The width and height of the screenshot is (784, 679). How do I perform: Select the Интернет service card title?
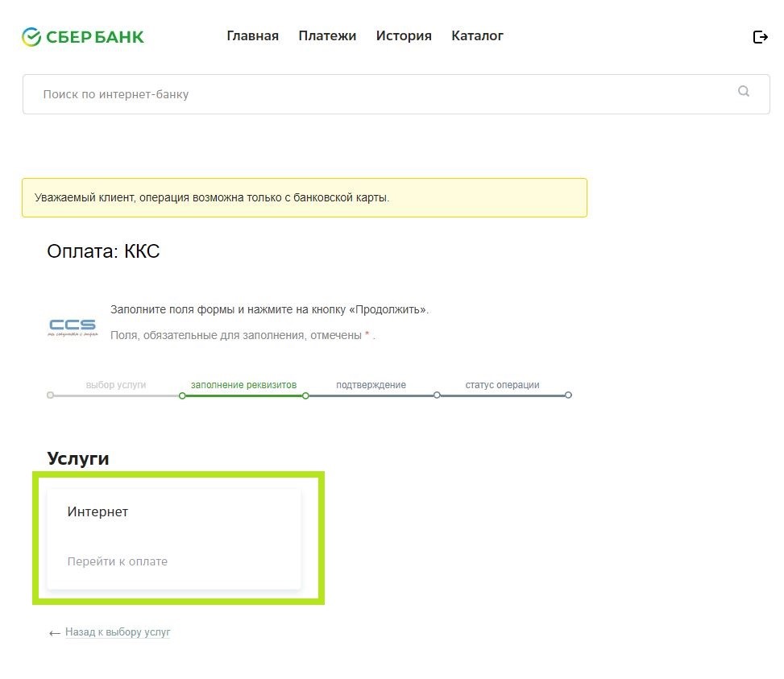[x=97, y=512]
